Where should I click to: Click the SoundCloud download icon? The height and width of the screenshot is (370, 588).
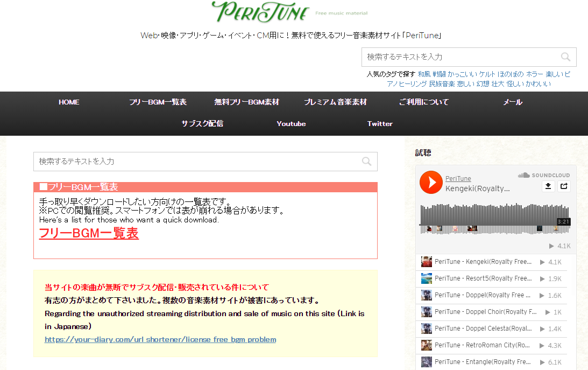click(x=548, y=186)
